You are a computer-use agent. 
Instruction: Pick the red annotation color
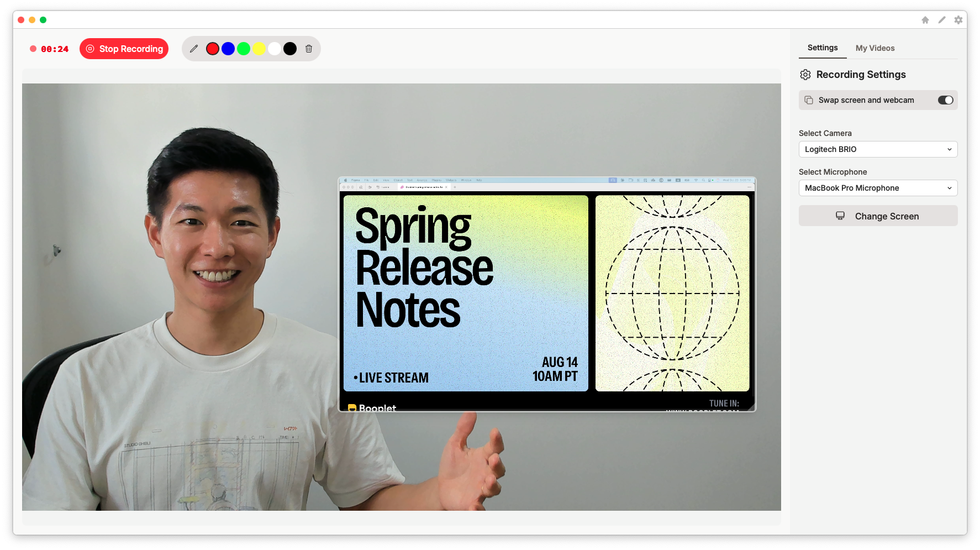213,49
